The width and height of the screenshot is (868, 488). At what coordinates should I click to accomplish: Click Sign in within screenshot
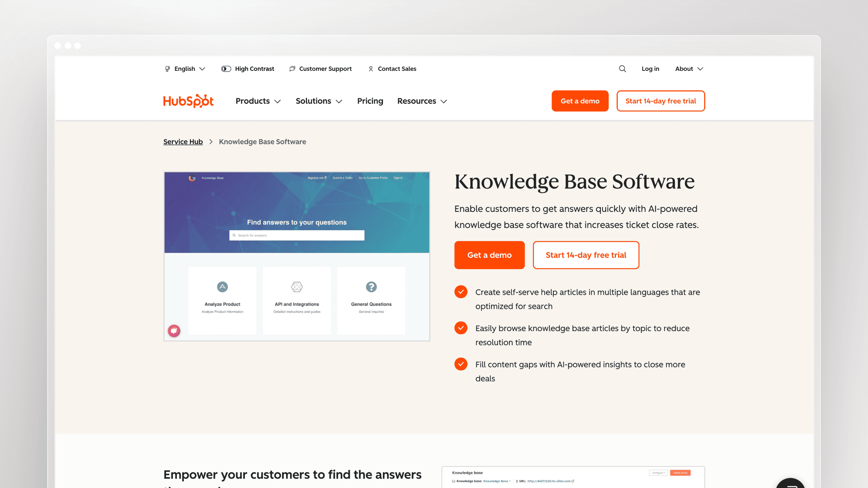coord(398,178)
